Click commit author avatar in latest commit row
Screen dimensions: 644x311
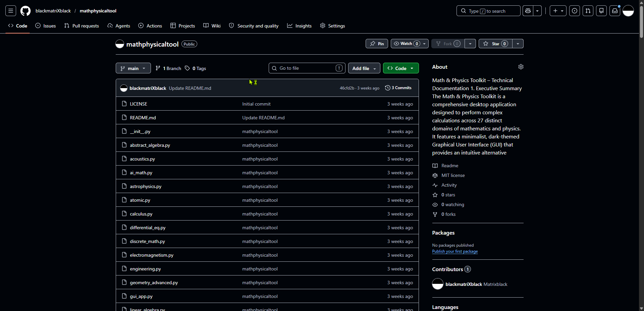pos(124,88)
